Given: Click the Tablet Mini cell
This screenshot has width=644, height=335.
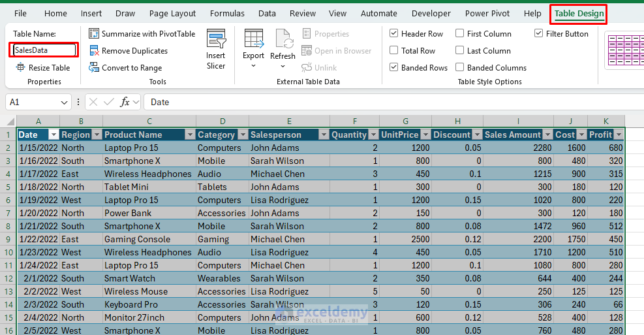Looking at the screenshot, I should pyautogui.click(x=149, y=187).
